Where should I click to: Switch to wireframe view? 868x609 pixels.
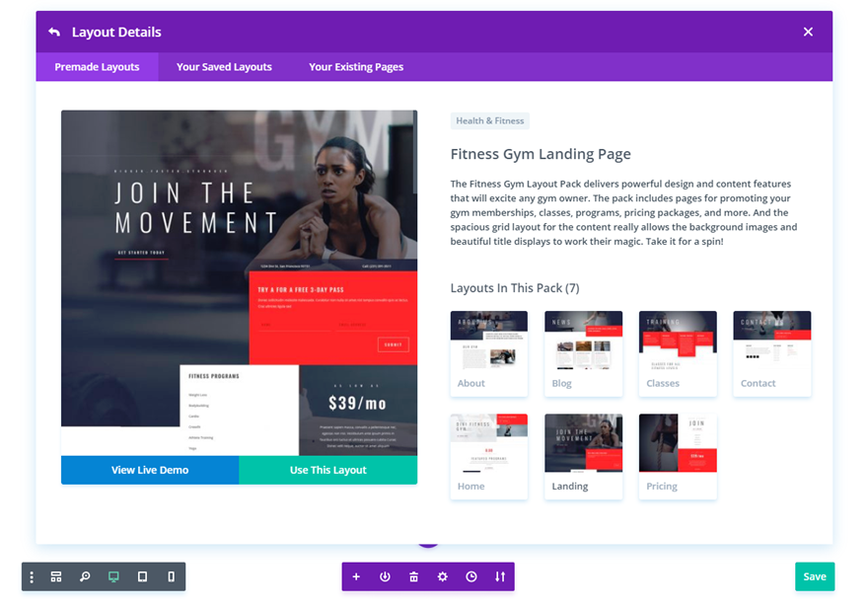tap(56, 576)
